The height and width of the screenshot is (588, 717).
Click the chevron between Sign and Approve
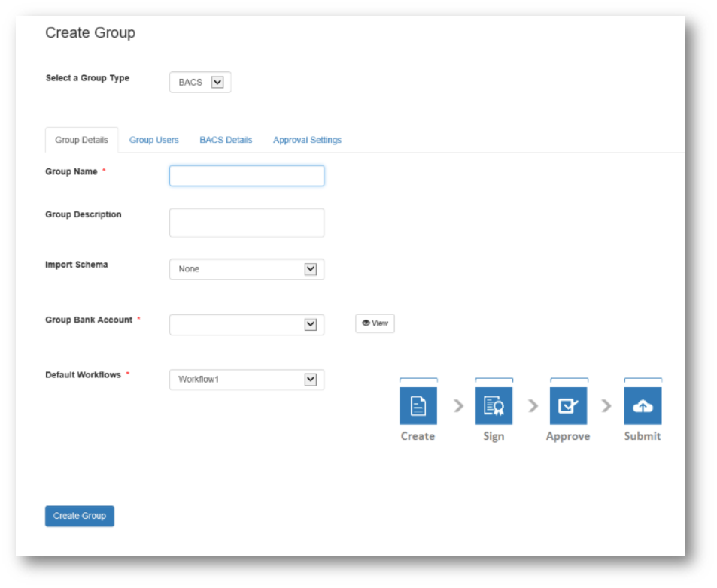click(533, 406)
